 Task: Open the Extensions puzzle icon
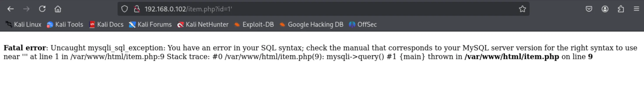tap(621, 9)
